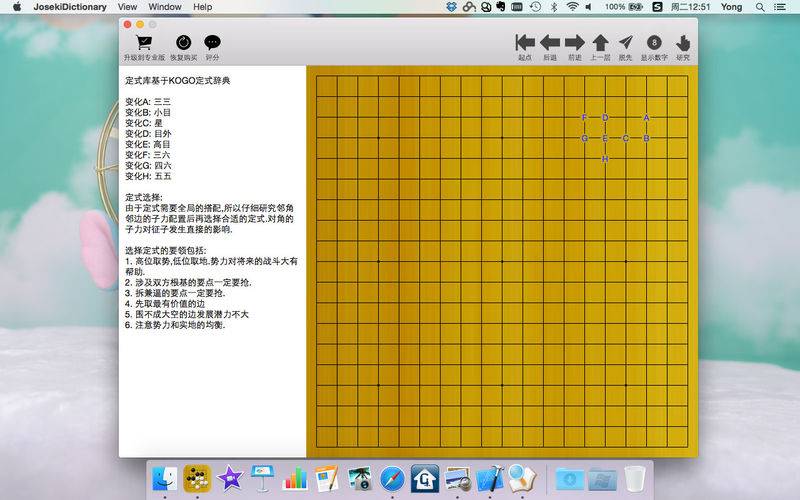Screen dimensions: 800x500
Task: Select variation A point on the board
Action: click(646, 117)
